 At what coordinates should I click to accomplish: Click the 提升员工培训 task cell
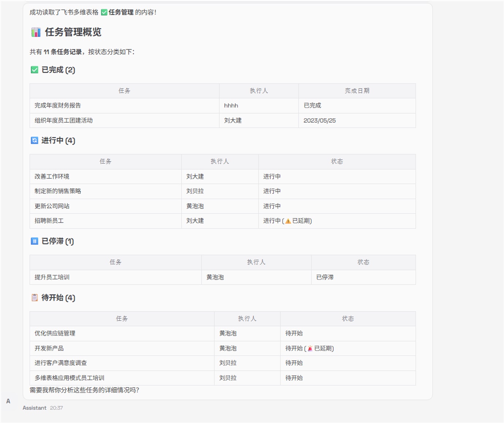coord(52,277)
